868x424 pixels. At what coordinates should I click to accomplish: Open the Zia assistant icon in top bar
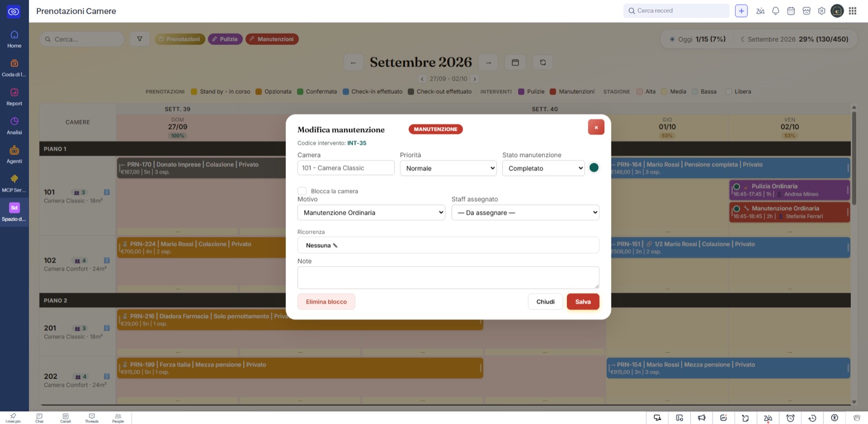pyautogui.click(x=760, y=11)
